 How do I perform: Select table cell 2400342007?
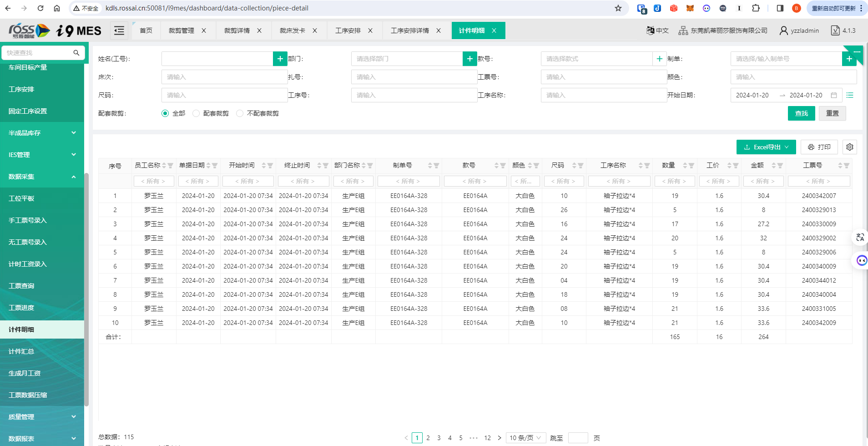point(819,196)
